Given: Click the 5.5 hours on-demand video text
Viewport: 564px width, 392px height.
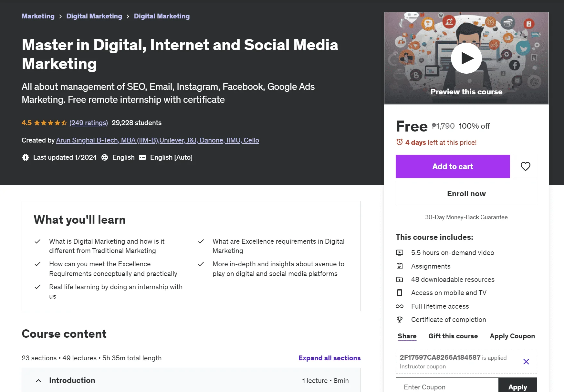Looking at the screenshot, I should click(453, 253).
